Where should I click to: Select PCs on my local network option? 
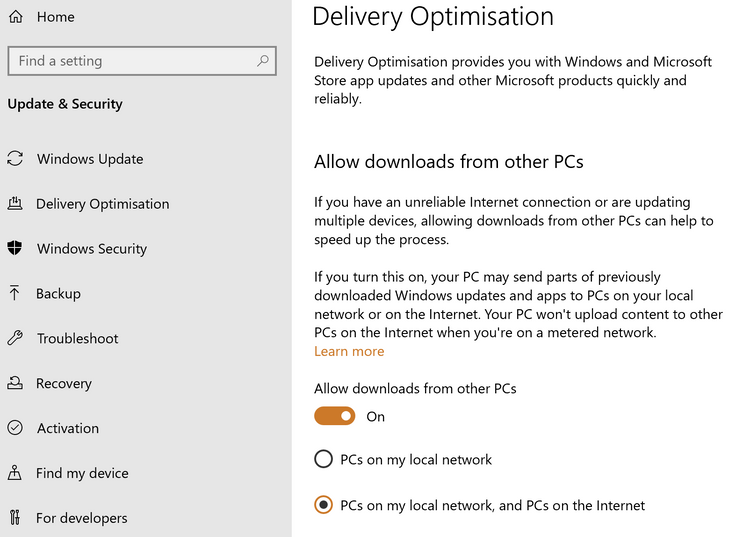coord(323,459)
